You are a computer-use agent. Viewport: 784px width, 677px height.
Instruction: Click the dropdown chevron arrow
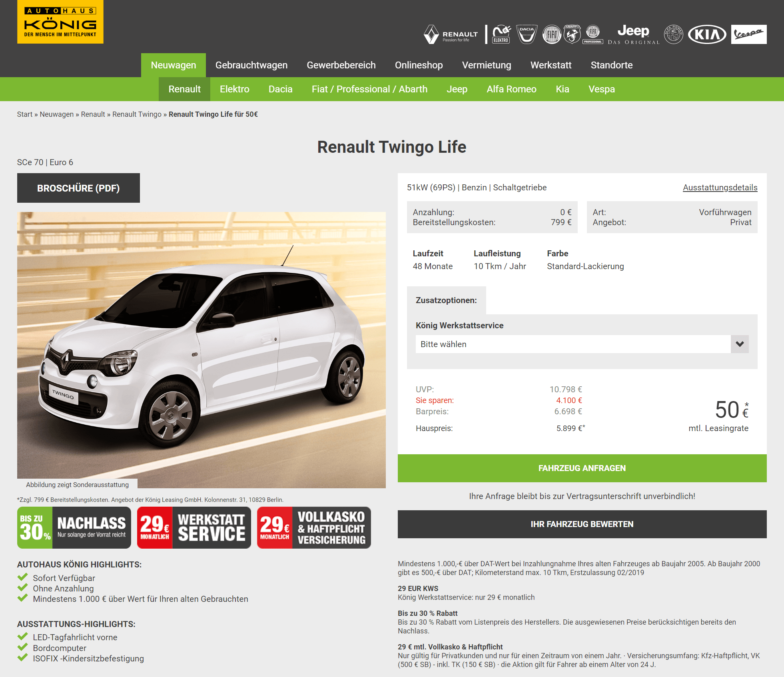tap(740, 344)
